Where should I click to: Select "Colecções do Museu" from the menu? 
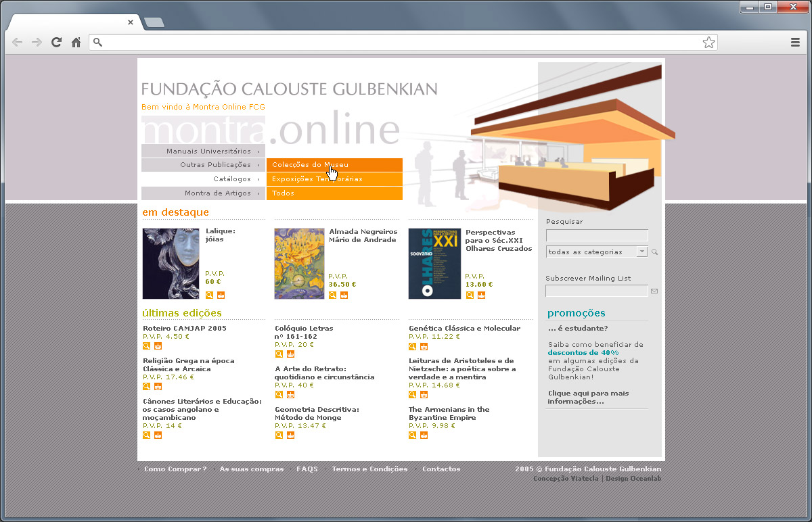click(311, 164)
